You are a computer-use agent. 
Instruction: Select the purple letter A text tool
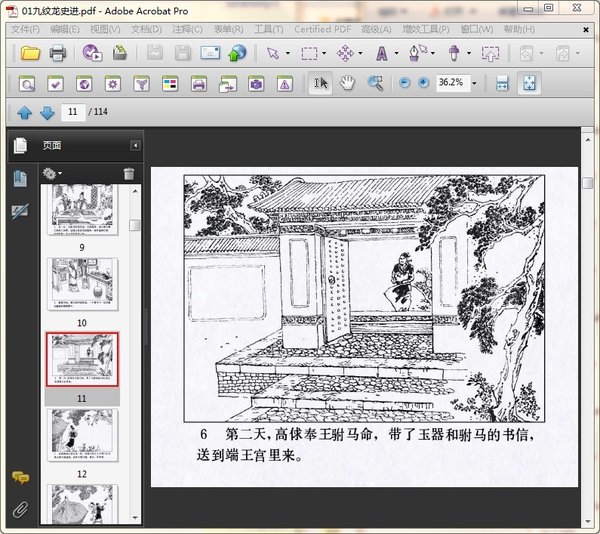click(382, 53)
